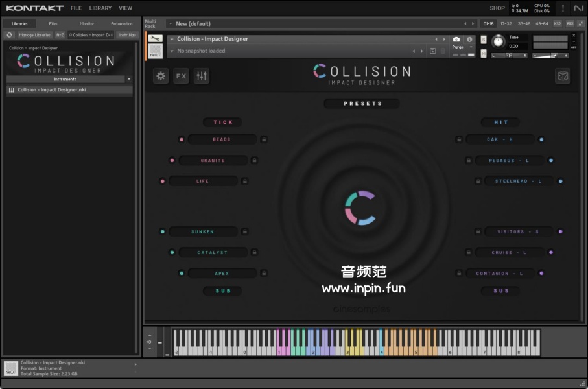Image resolution: width=588 pixels, height=389 pixels.
Task: Click the Tune knob
Action: click(x=498, y=41)
